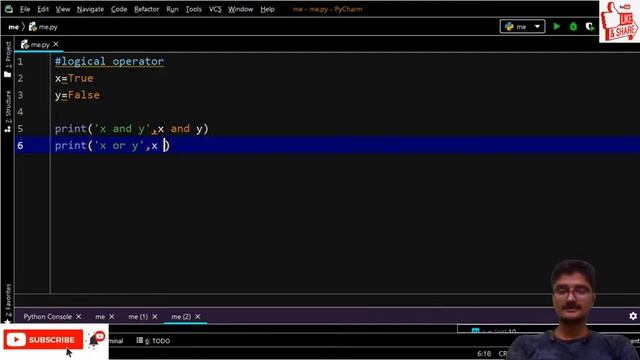Screen dimensions: 640x360
Task: Click the YouTube Subscribe button overlay
Action: [43, 340]
